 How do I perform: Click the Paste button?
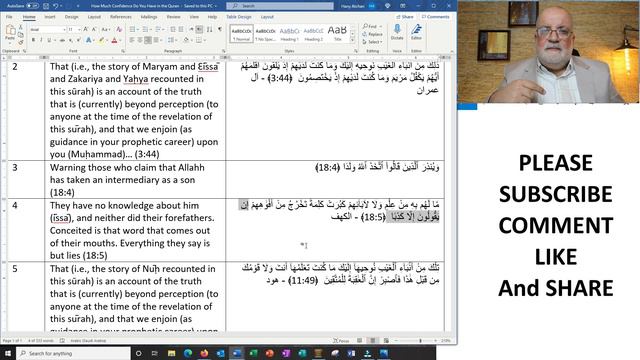click(x=10, y=33)
